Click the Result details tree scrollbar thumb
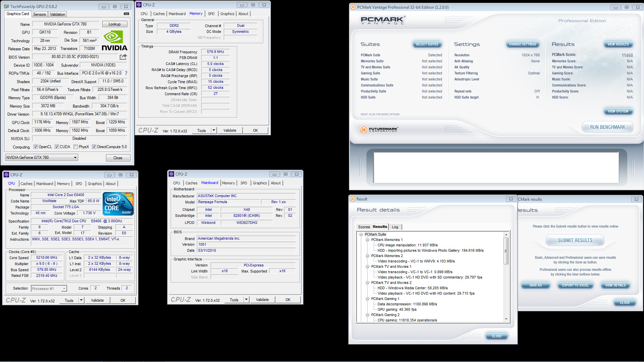 coord(506,251)
